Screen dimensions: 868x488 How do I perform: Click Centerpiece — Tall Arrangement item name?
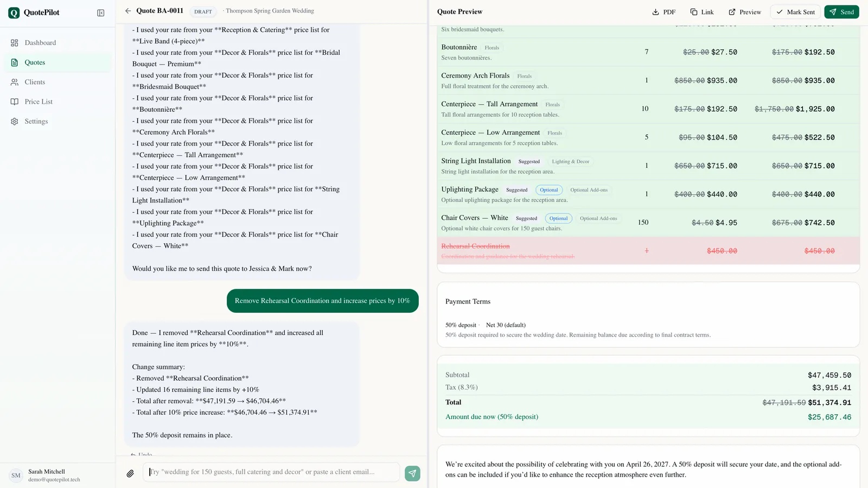489,104
